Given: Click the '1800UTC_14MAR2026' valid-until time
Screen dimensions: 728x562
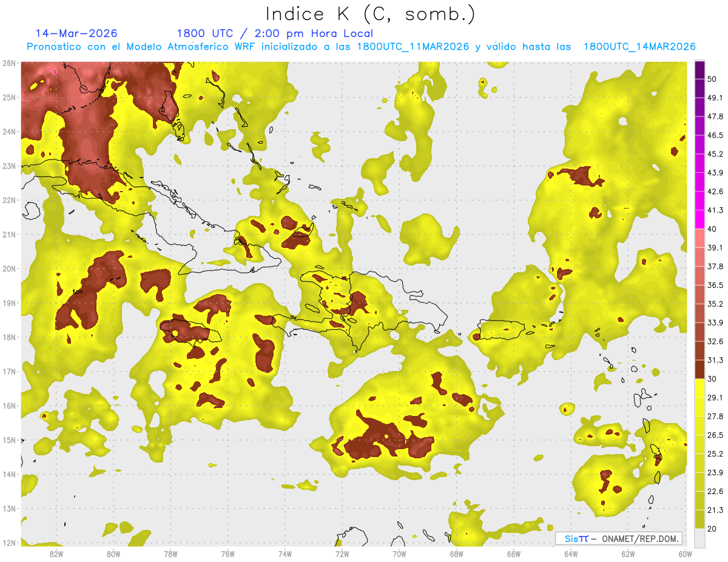Looking at the screenshot, I should pyautogui.click(x=639, y=47).
